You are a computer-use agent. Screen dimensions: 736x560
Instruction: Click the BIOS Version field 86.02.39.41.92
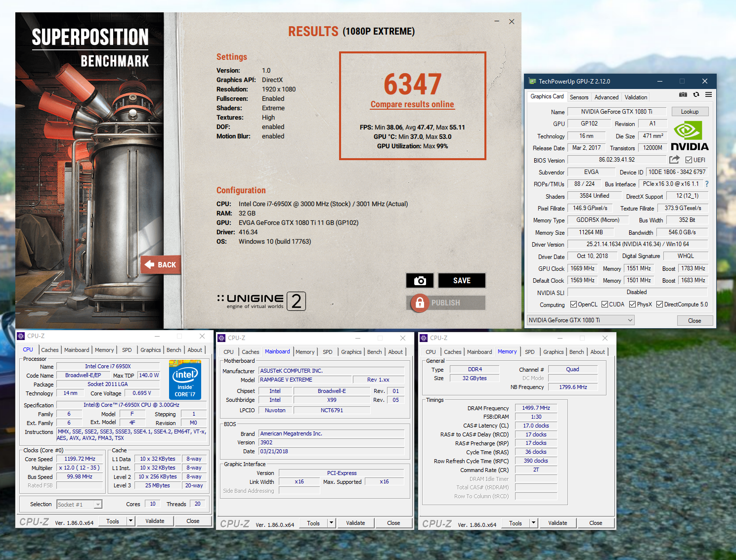[616, 160]
